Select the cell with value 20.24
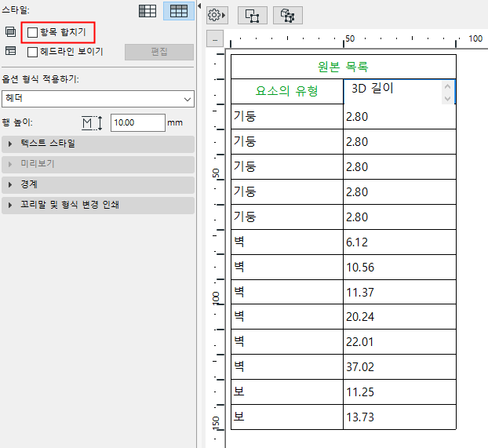Image resolution: width=488 pixels, height=448 pixels. pyautogui.click(x=399, y=317)
